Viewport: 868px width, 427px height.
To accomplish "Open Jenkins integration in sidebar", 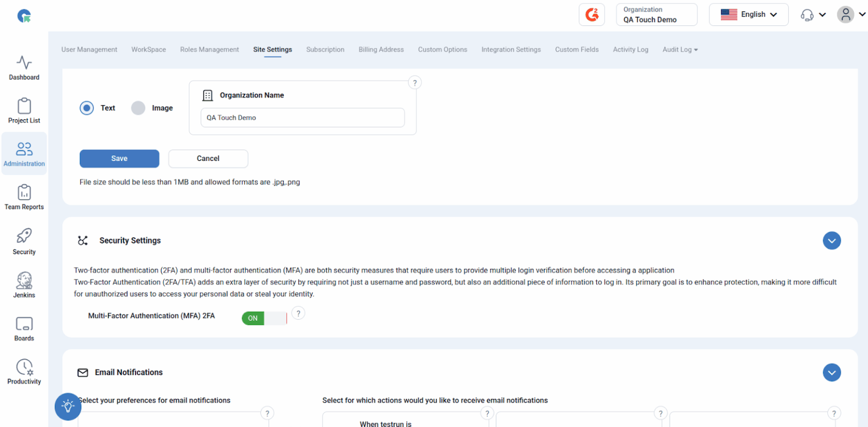I will click(x=24, y=284).
